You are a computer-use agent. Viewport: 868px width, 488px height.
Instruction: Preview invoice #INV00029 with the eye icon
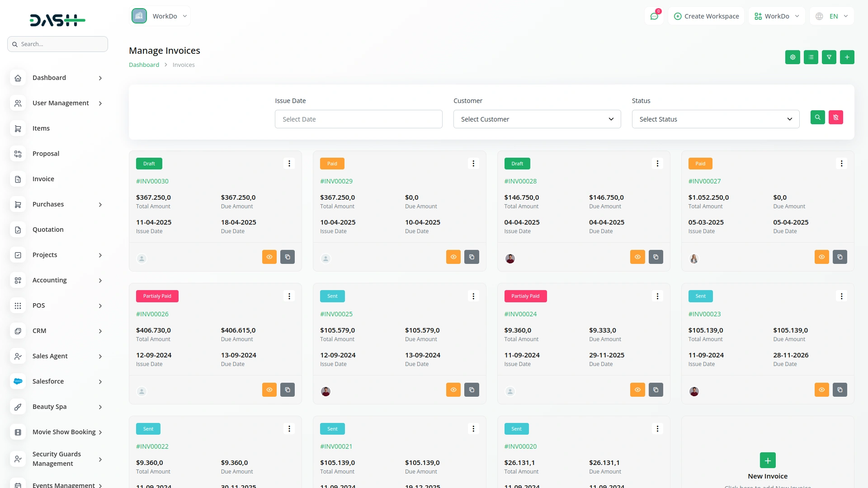pos(453,257)
